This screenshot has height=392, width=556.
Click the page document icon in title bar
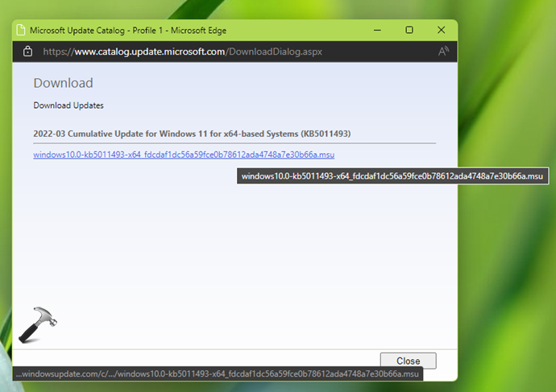click(19, 30)
